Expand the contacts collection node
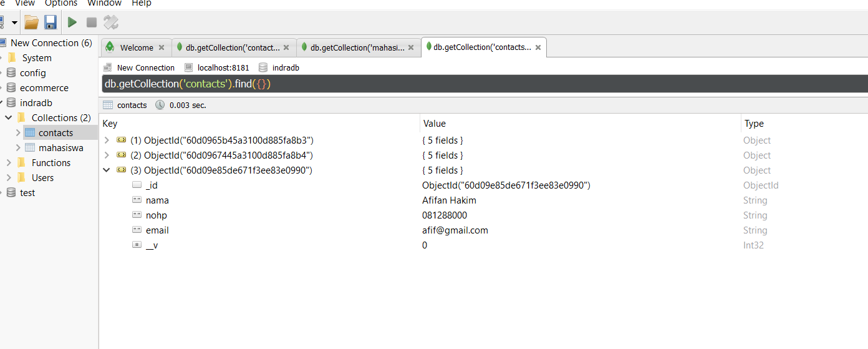Viewport: 868px width, 349px height. coord(18,133)
